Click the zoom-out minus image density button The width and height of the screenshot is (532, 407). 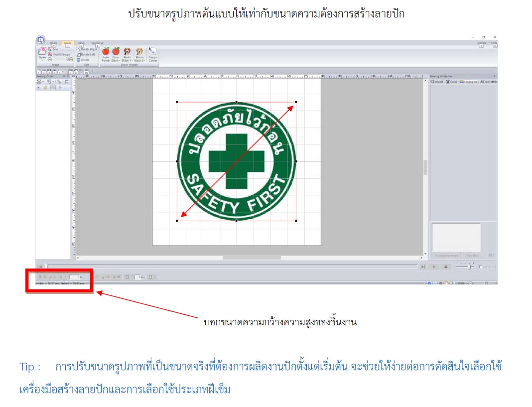tap(50, 59)
